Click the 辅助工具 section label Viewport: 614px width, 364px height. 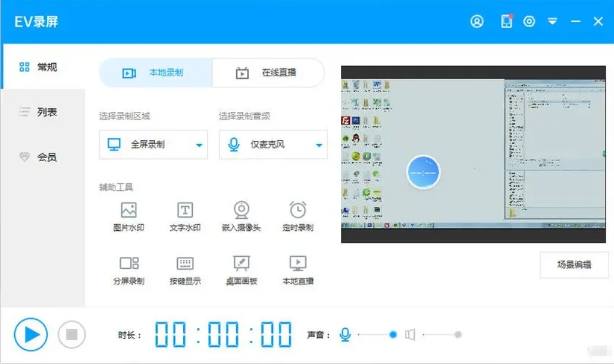point(116,187)
